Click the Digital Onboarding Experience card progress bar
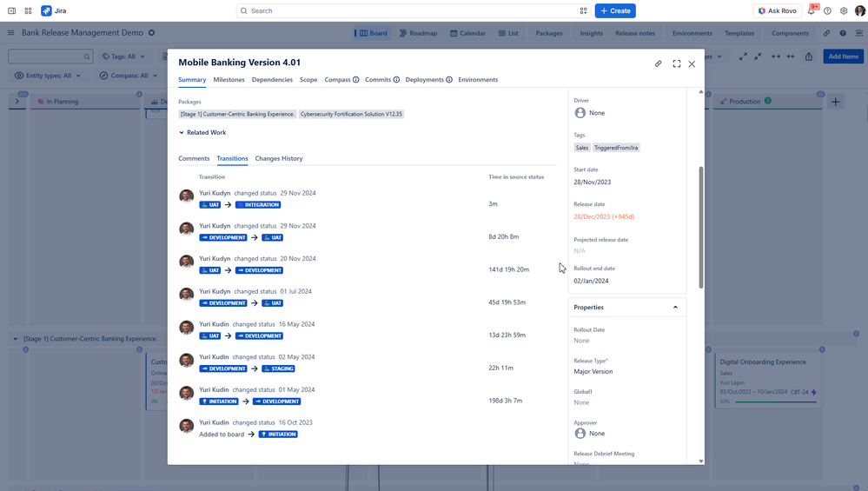868x491 pixels. tap(776, 401)
